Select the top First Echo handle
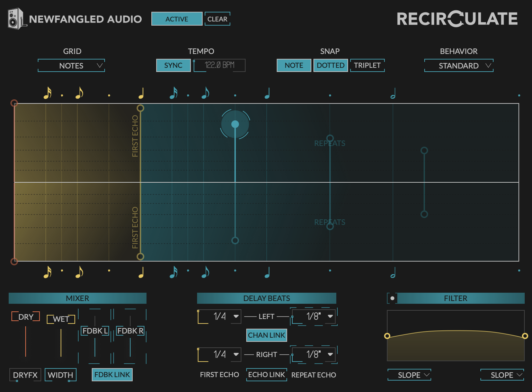532x392 pixels. 140,108
